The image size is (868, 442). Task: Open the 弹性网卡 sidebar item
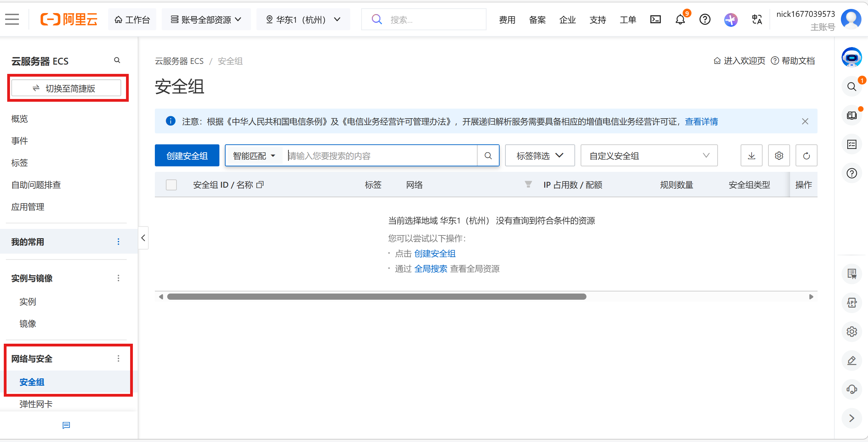pos(36,404)
